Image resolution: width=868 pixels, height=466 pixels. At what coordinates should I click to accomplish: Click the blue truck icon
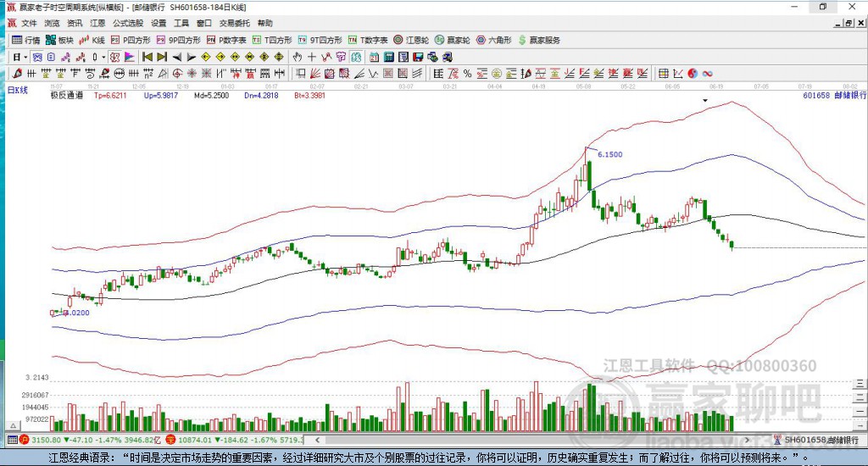pyautogui.click(x=448, y=57)
